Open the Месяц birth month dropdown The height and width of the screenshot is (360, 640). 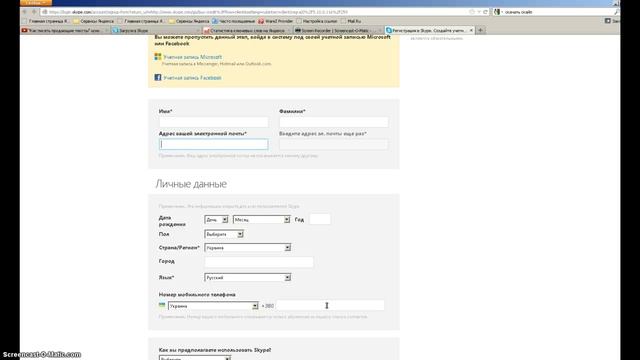(262, 220)
